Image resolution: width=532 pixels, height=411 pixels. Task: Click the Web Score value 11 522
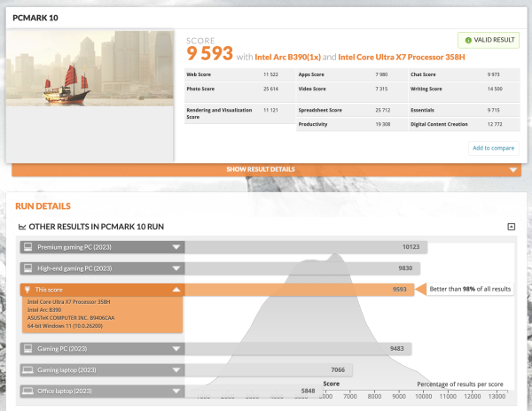[x=270, y=74]
